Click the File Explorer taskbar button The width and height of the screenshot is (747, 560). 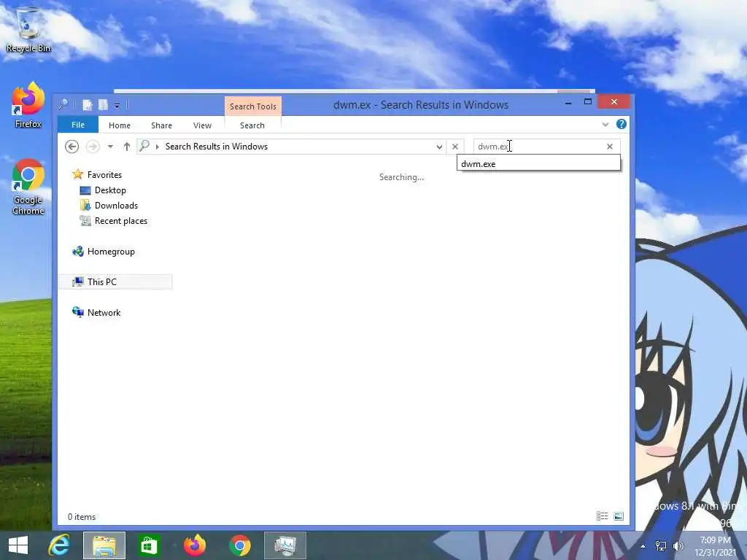pyautogui.click(x=104, y=545)
